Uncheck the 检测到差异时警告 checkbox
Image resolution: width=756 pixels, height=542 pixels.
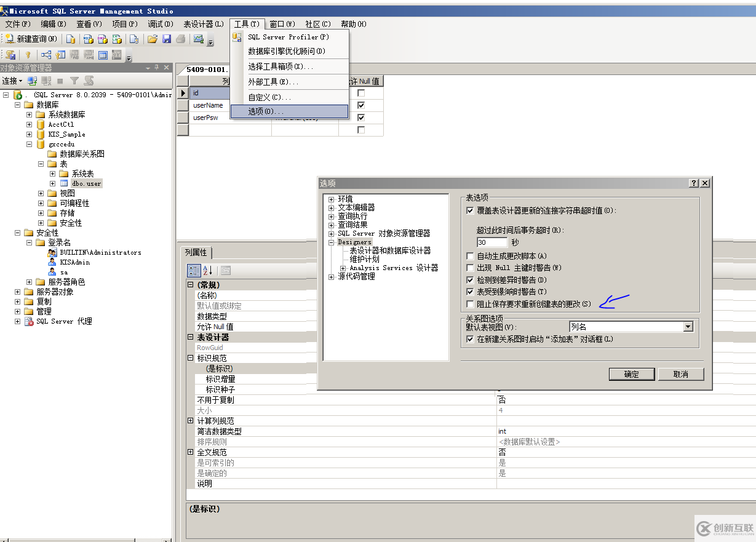click(471, 280)
